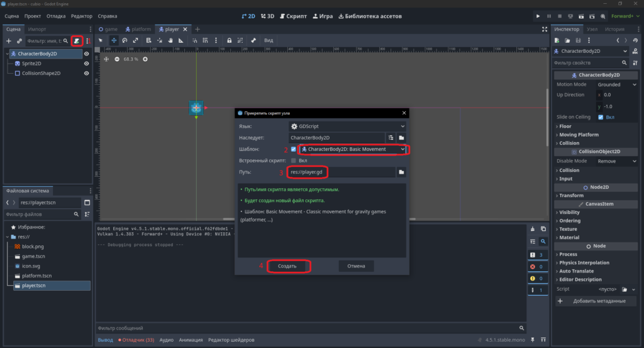Zoom in canvas plus icon
Viewport: 644px width, 348px height.
(x=145, y=59)
